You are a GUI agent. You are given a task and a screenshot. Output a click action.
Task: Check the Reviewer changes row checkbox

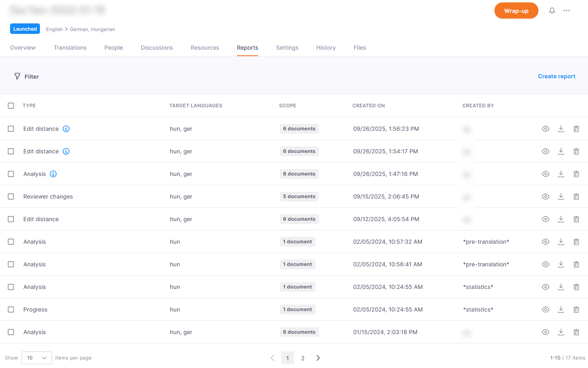click(x=11, y=197)
